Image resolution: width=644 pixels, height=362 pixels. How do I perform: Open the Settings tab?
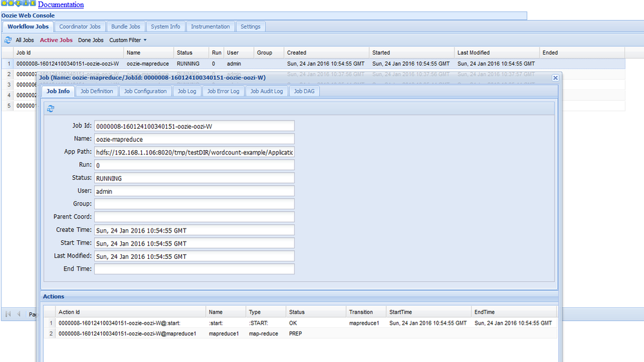pyautogui.click(x=251, y=26)
